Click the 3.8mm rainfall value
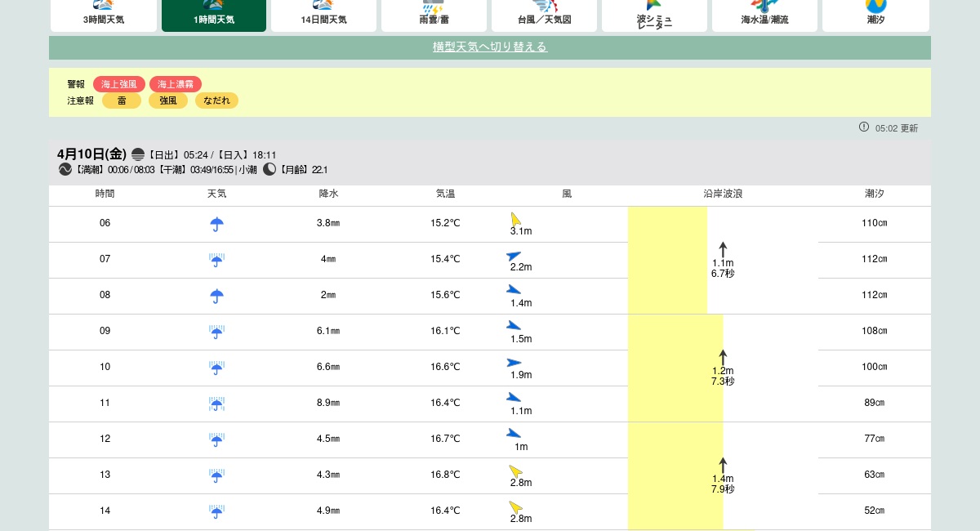This screenshot has height=531, width=980. [x=328, y=223]
